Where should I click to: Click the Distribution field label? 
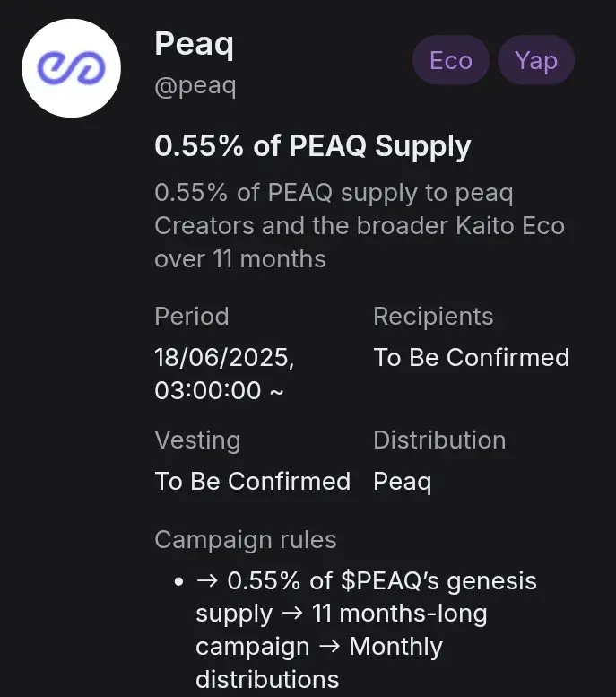pyautogui.click(x=439, y=440)
